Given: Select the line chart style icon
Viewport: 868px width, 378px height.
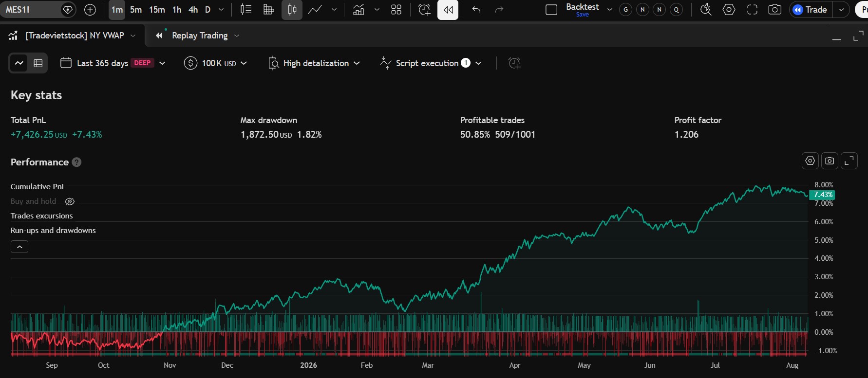Looking at the screenshot, I should 315,10.
